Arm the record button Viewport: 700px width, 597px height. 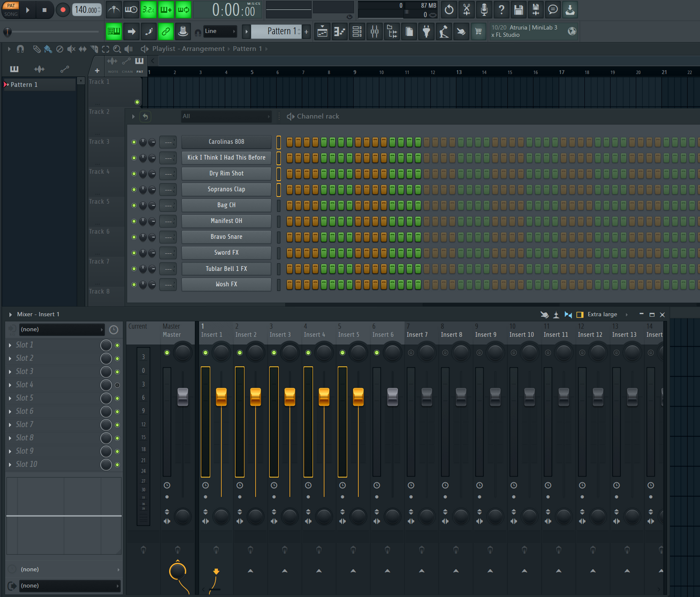tap(62, 10)
